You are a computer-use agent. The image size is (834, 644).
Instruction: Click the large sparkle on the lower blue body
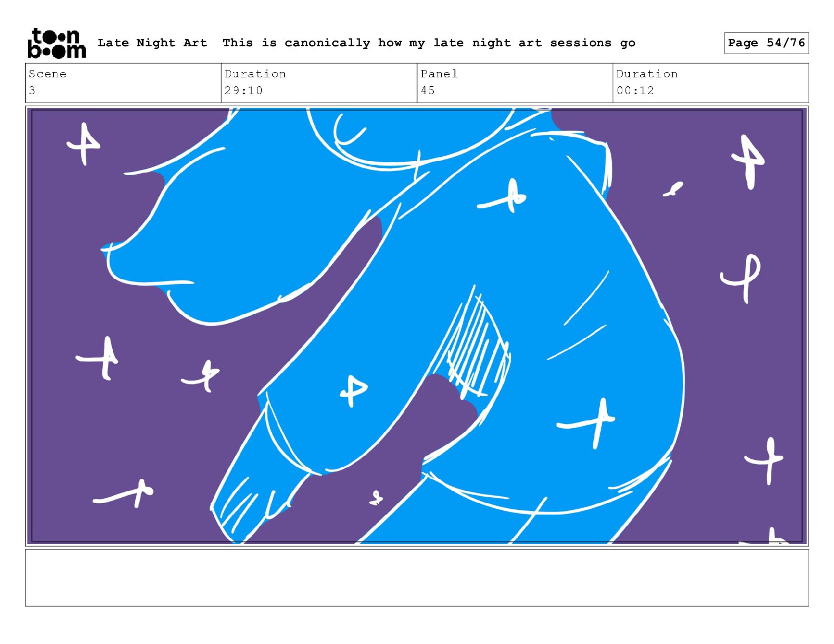(x=588, y=422)
